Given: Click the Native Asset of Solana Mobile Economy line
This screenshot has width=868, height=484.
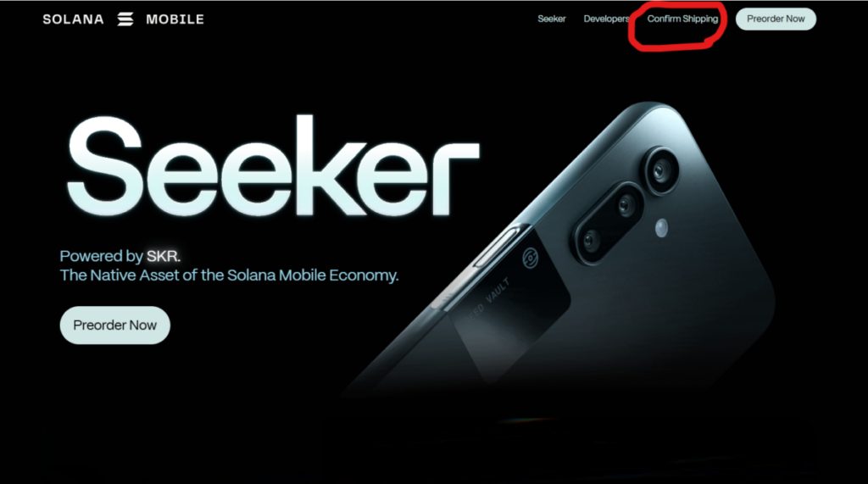Looking at the screenshot, I should click(229, 275).
